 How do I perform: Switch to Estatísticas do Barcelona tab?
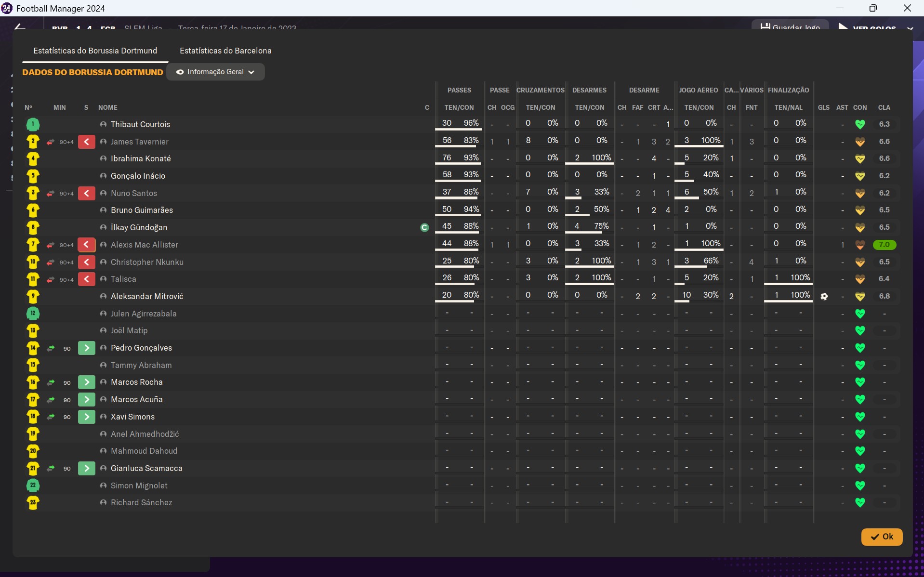(225, 51)
